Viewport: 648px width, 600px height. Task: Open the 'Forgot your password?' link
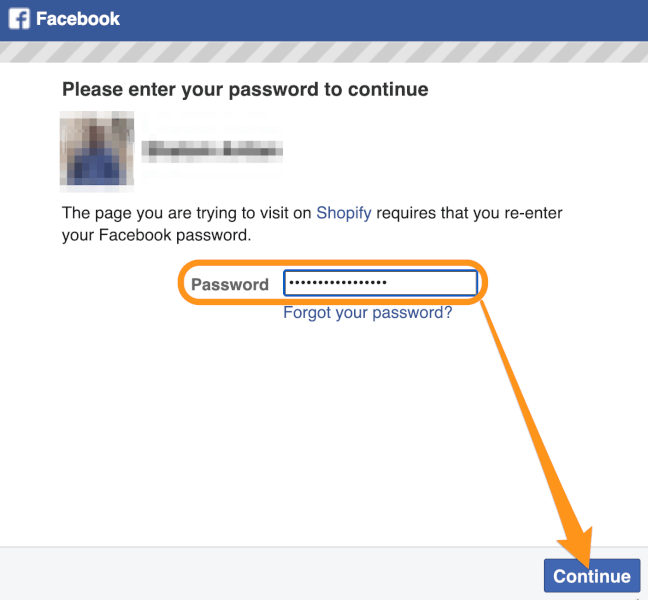coord(367,312)
